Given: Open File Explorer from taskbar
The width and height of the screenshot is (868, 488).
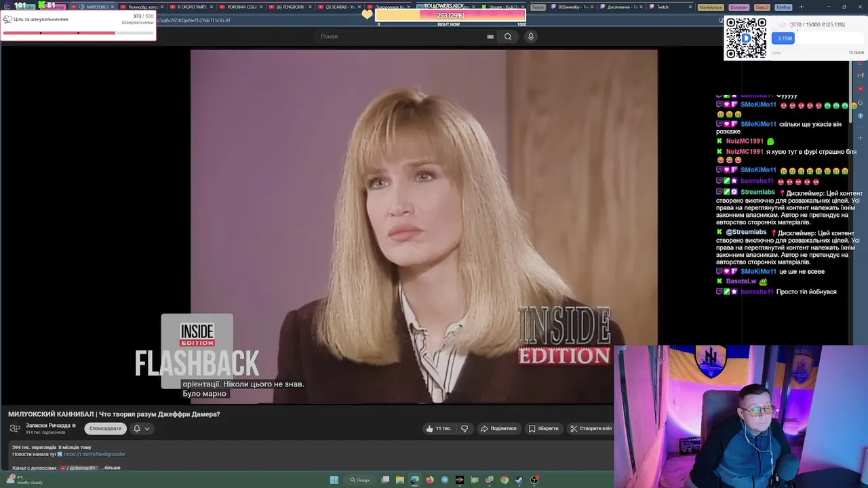Looking at the screenshot, I should (x=400, y=480).
